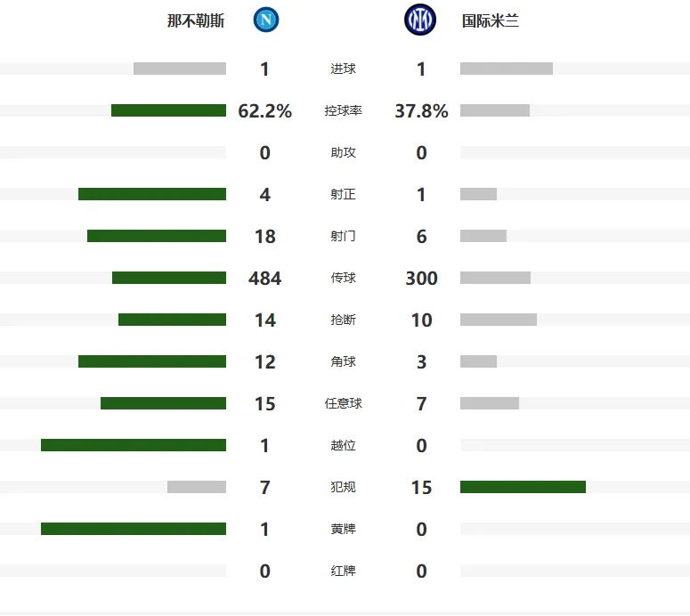Screen dimensions: 690x616
Task: Select the 红牌 stat label
Action: tap(344, 571)
